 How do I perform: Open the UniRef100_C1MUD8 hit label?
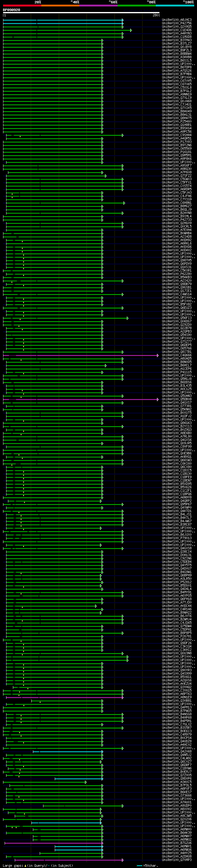point(177,37)
